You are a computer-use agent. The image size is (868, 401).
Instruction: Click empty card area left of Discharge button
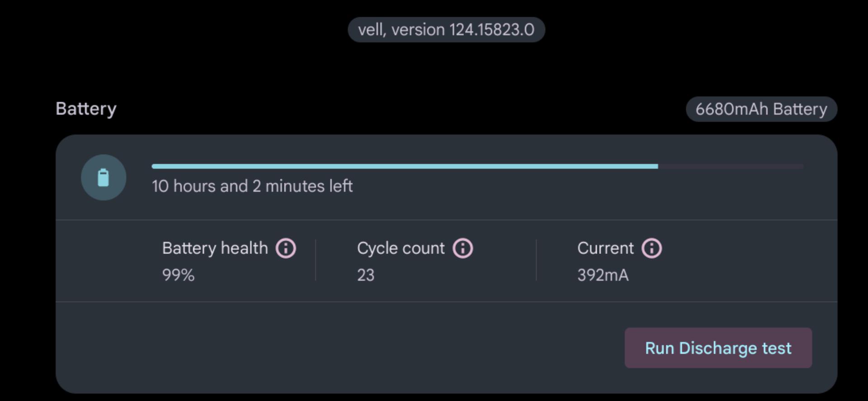click(x=340, y=348)
